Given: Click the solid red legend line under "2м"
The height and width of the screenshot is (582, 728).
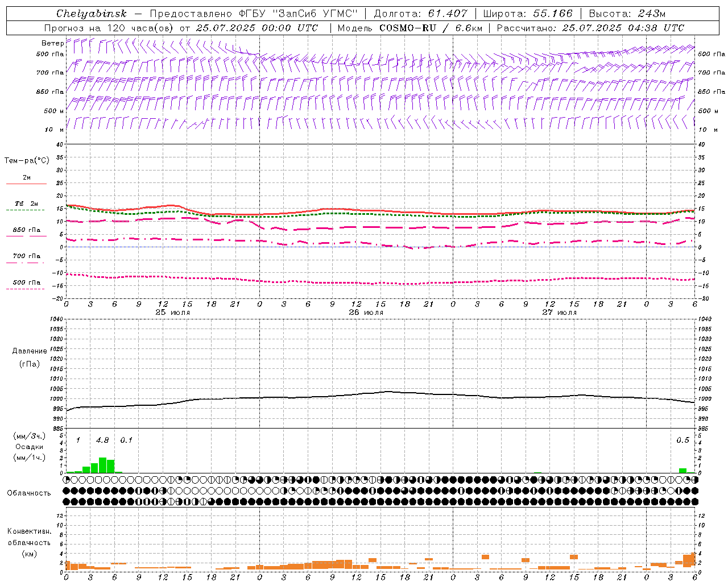Looking at the screenshot, I should click(26, 184).
